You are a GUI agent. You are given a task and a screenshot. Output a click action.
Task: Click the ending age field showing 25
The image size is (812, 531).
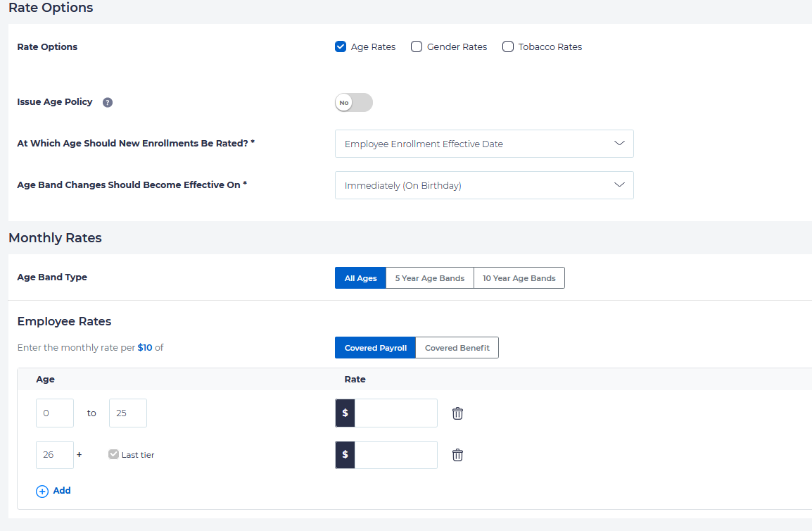pyautogui.click(x=127, y=413)
